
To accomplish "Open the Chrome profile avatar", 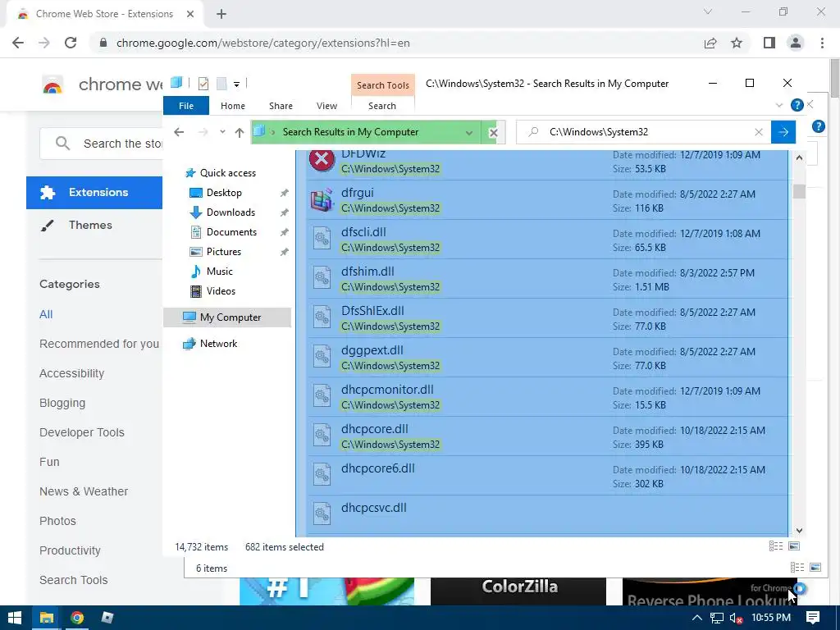I will (x=796, y=43).
